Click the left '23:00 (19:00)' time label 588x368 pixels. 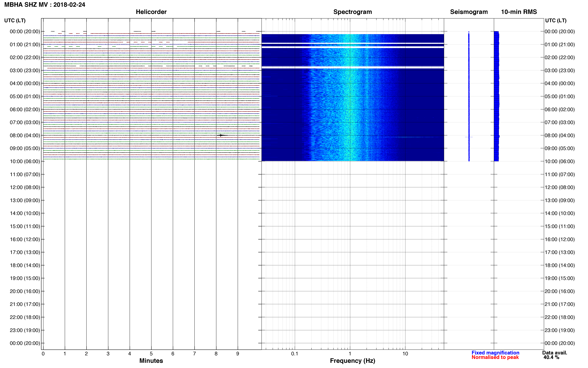tap(25, 330)
